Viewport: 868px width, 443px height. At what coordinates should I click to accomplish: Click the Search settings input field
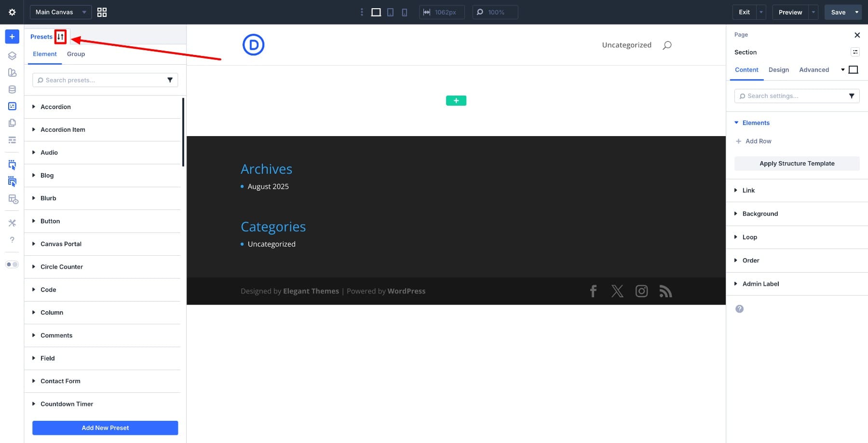791,96
